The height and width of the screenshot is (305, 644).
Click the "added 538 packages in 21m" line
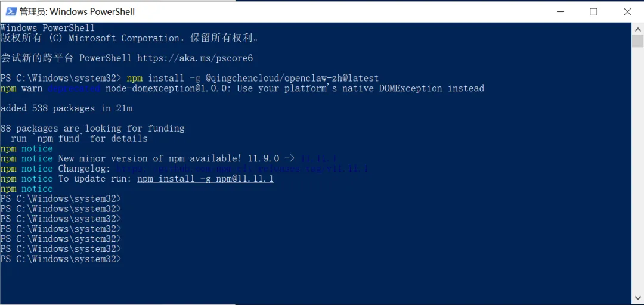click(66, 108)
